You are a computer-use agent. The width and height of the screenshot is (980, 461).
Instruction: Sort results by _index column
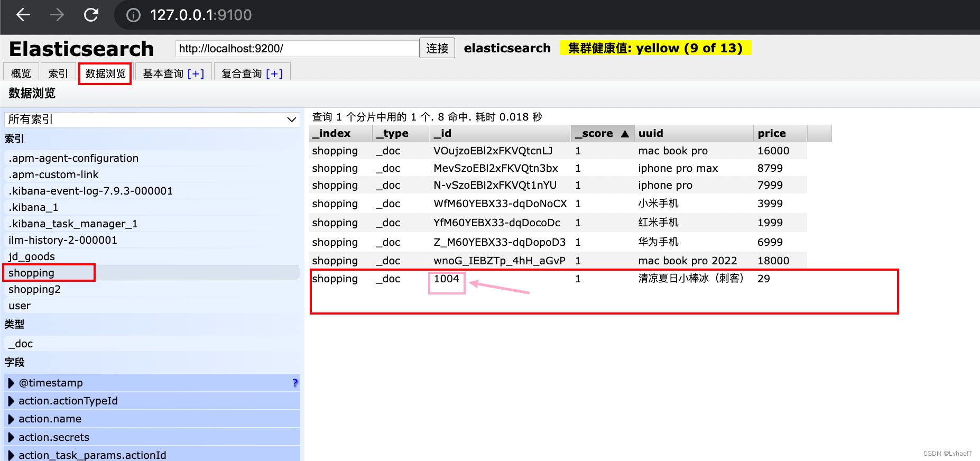point(340,133)
